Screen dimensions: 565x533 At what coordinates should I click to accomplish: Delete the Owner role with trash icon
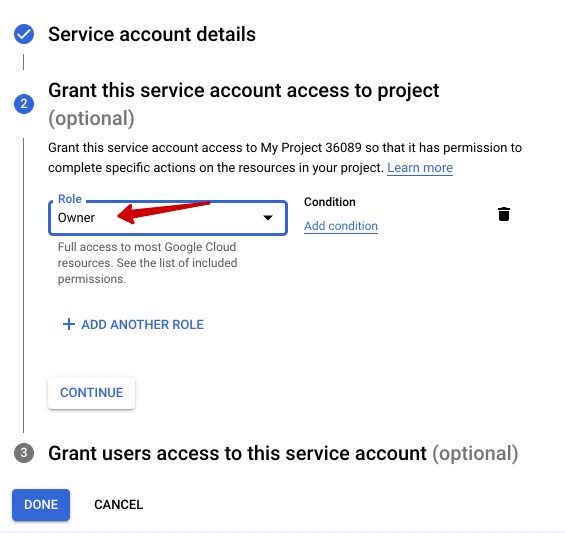[504, 214]
